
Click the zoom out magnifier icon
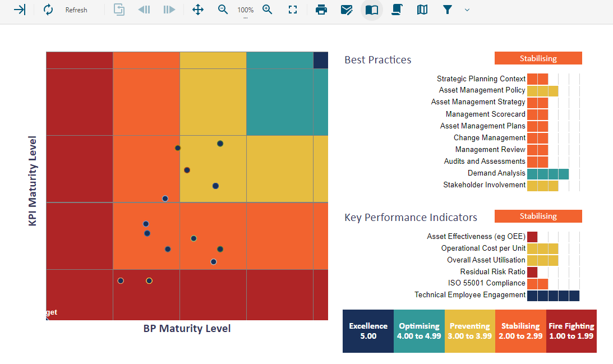click(x=223, y=10)
